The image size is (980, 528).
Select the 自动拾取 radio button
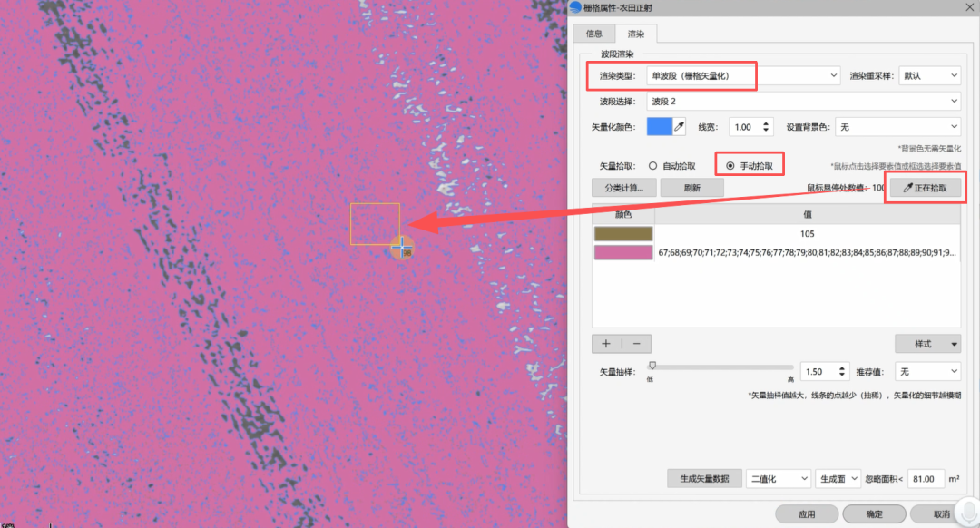tap(652, 166)
